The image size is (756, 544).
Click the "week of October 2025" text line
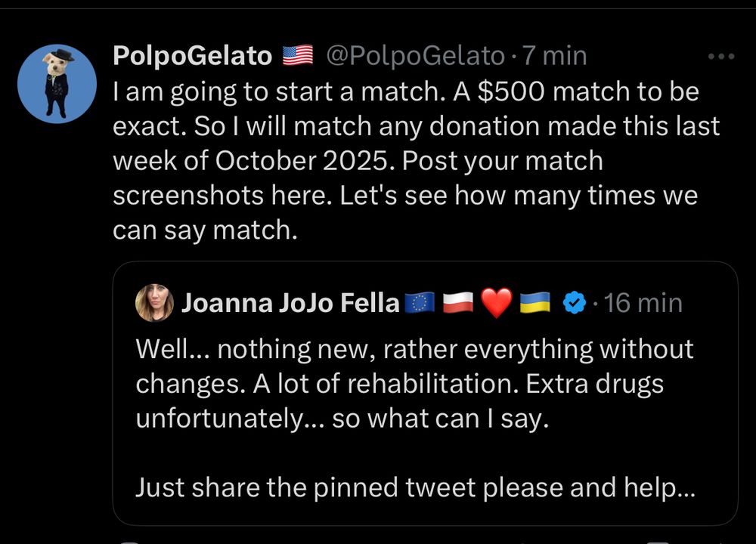point(358,162)
